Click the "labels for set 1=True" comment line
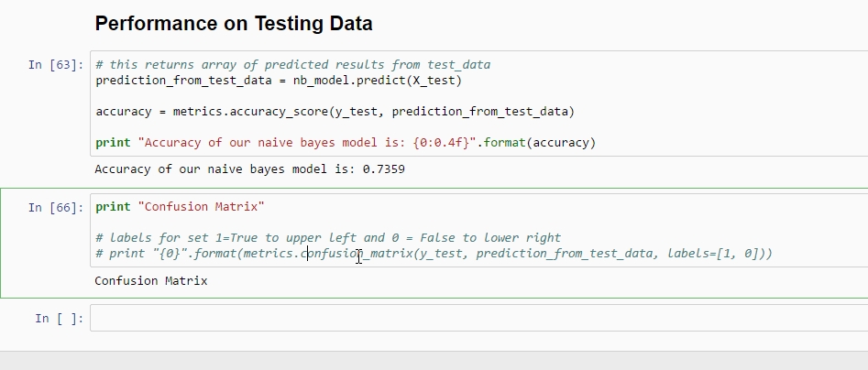The width and height of the screenshot is (868, 370). click(327, 237)
